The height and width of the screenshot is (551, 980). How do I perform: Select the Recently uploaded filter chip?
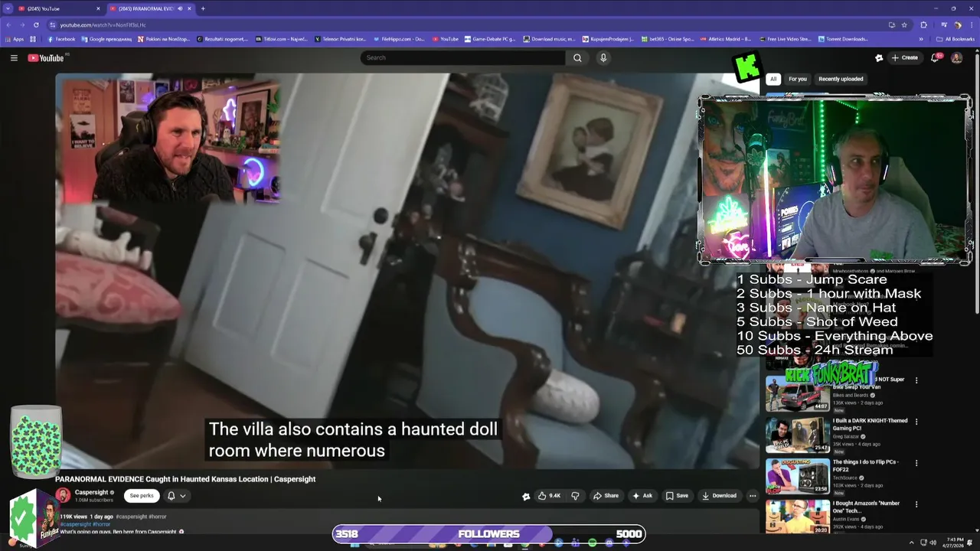tap(841, 79)
